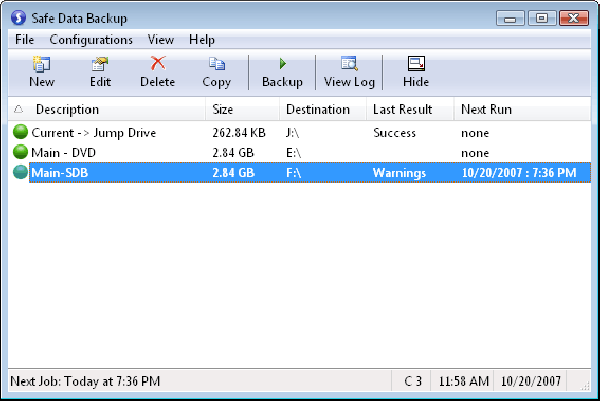Click green status ball for Current -> Jump Drive
The height and width of the screenshot is (401, 600).
point(20,132)
